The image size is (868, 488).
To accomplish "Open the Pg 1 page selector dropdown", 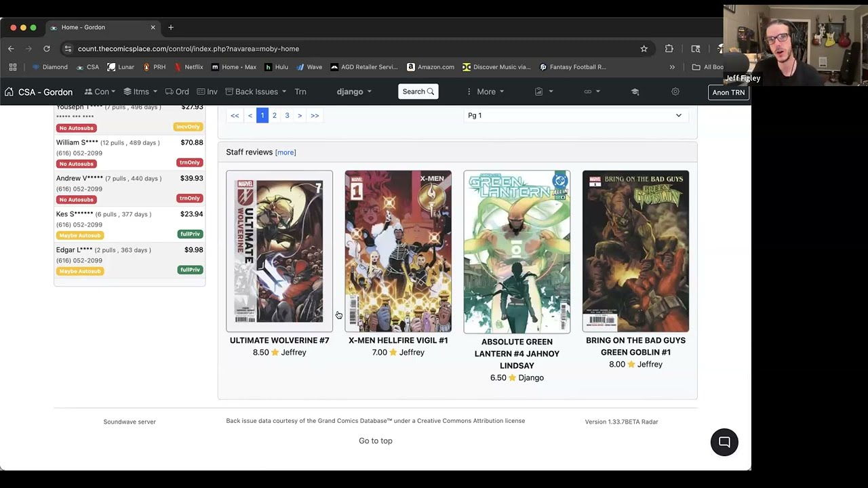I will click(575, 115).
